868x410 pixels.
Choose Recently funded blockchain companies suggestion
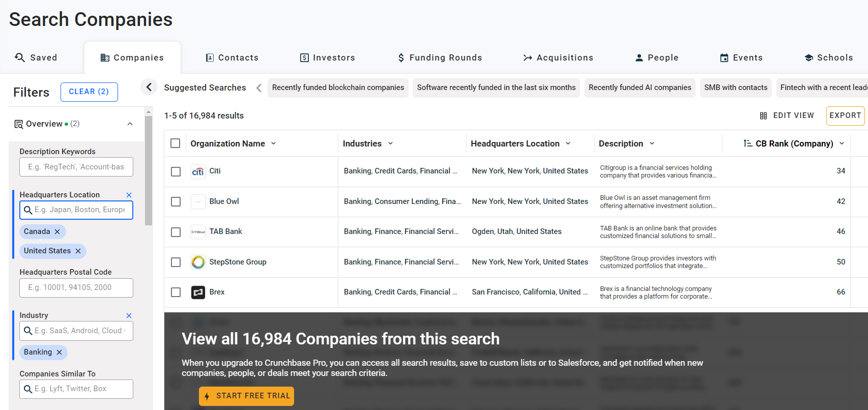click(338, 87)
